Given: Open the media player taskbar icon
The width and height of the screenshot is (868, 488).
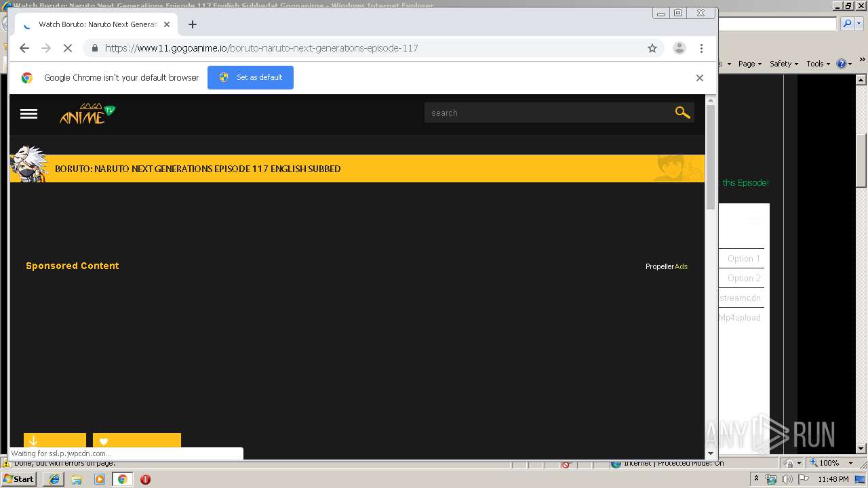Looking at the screenshot, I should [x=100, y=479].
